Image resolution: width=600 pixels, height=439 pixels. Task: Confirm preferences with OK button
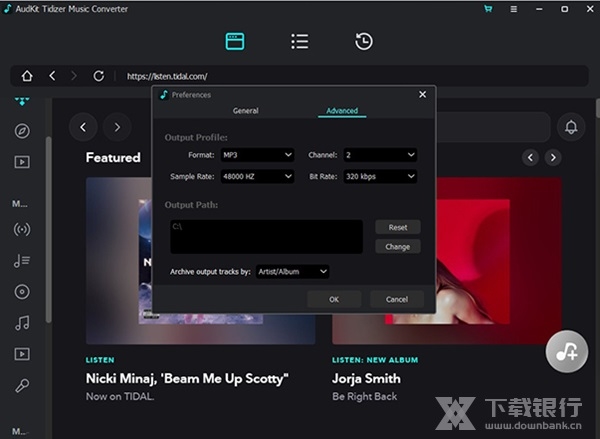pos(333,299)
